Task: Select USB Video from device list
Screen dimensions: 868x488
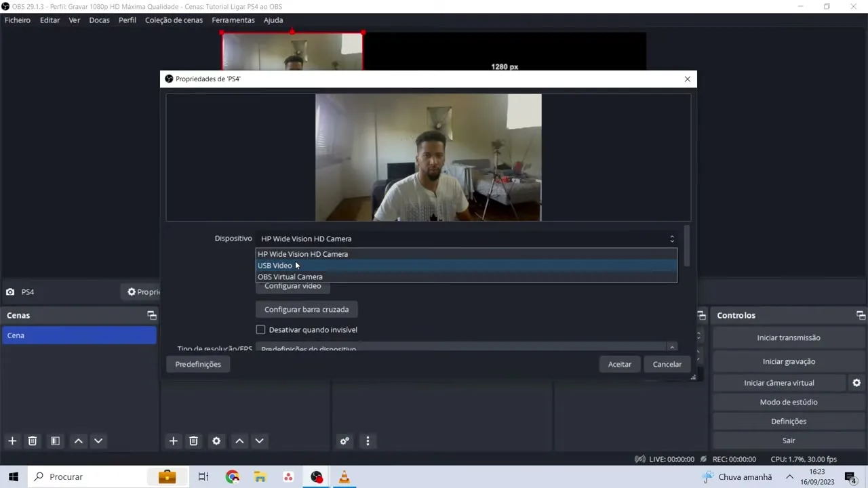Action: click(x=466, y=266)
